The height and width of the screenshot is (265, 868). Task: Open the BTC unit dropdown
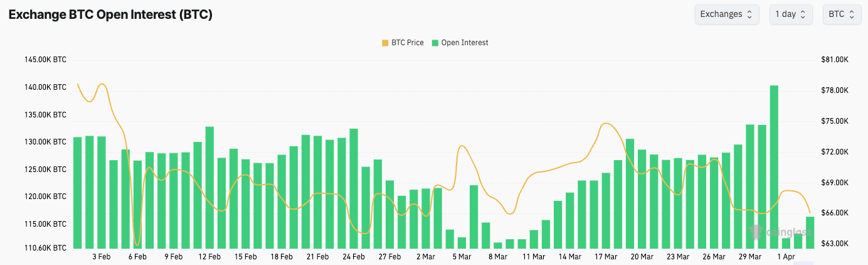[842, 14]
